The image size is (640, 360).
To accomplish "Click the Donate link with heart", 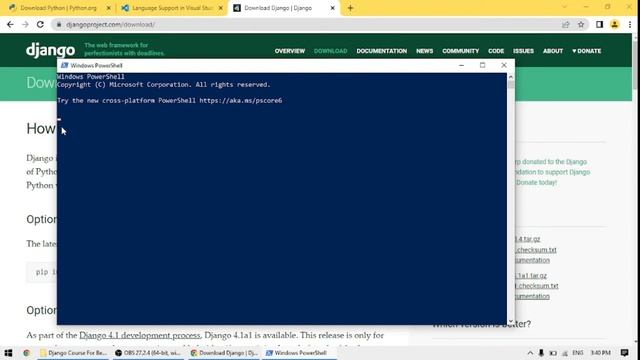I will [x=587, y=51].
